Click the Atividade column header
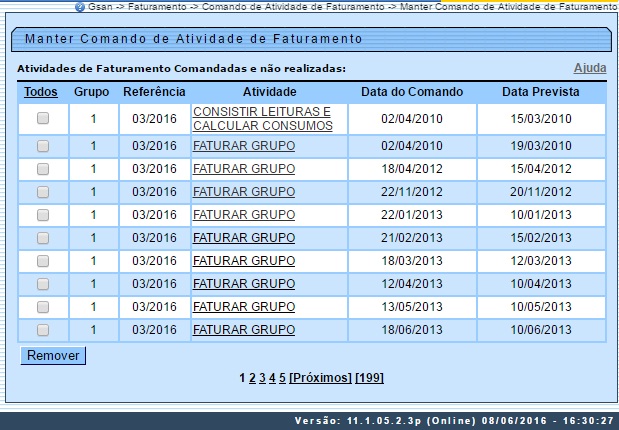The image size is (619, 430). click(x=270, y=92)
